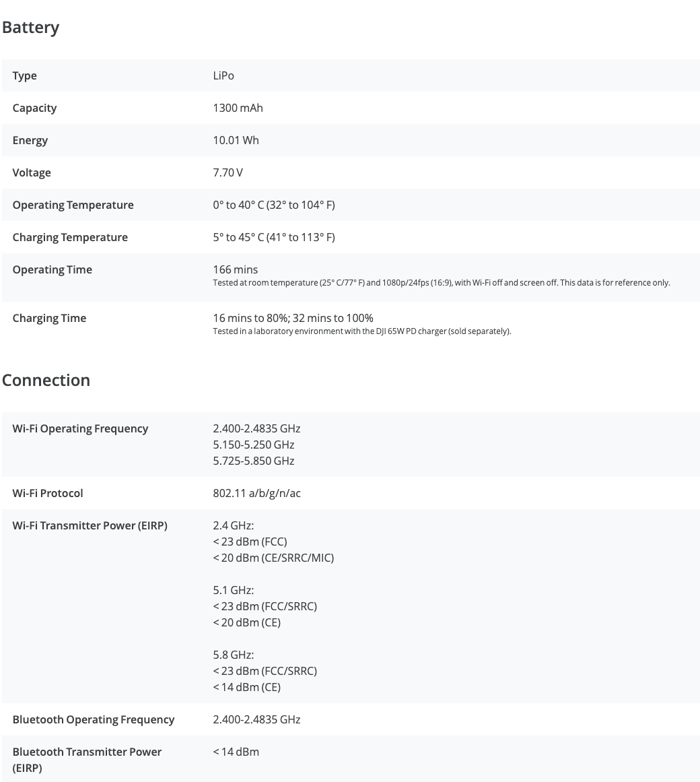Viewport: 700px width, 782px height.
Task: Click the 1300 mAh capacity value
Action: (x=238, y=108)
